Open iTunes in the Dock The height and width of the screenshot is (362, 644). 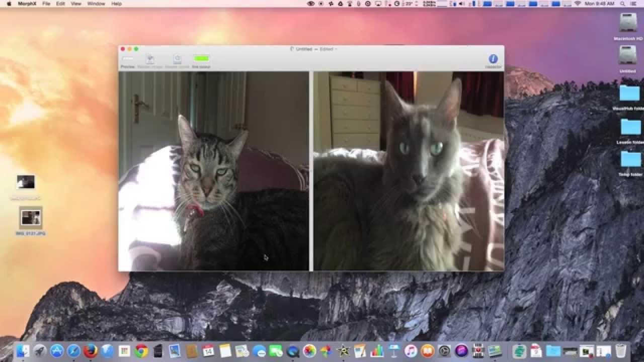(x=411, y=350)
